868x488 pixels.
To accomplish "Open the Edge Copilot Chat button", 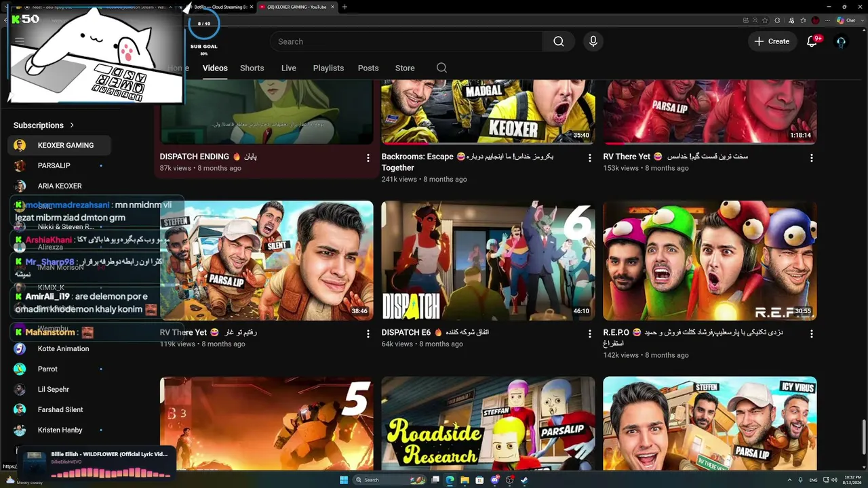I will (846, 20).
